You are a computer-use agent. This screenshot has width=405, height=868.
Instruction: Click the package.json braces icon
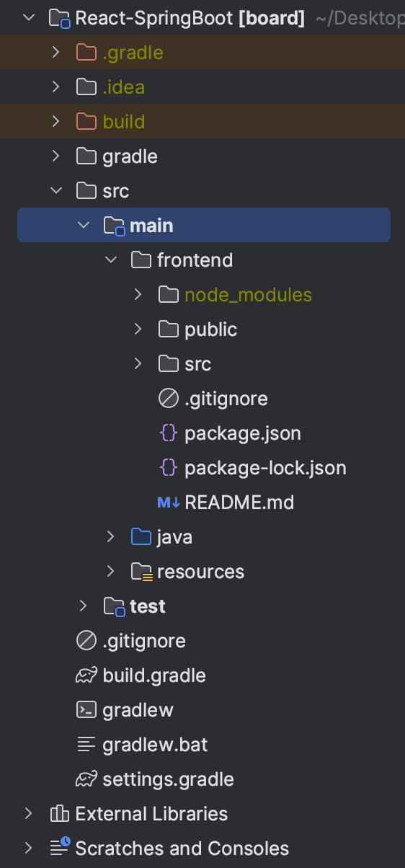(x=168, y=433)
